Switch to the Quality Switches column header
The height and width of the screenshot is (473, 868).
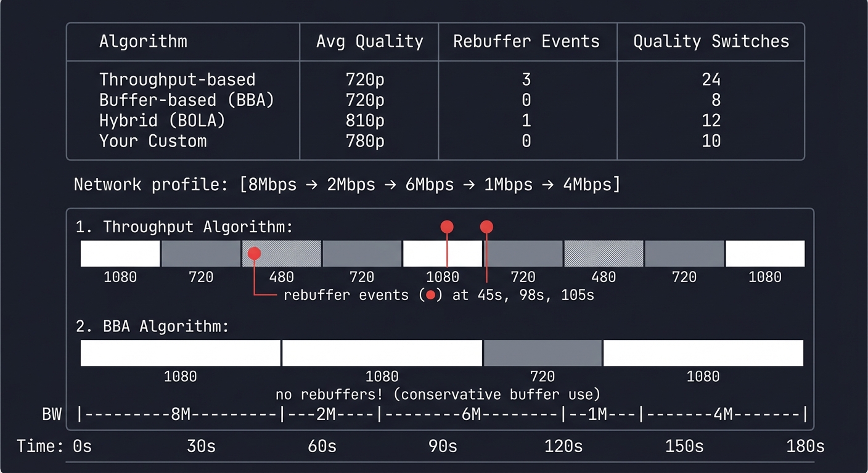pos(711,41)
